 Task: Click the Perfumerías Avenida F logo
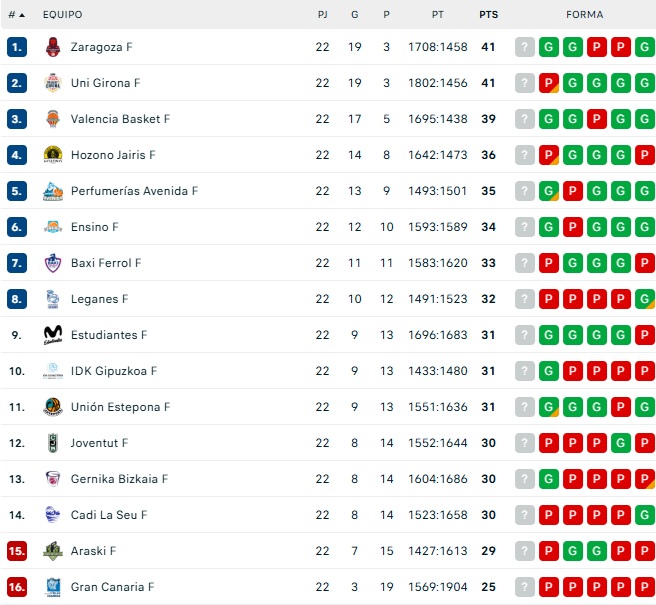click(53, 191)
